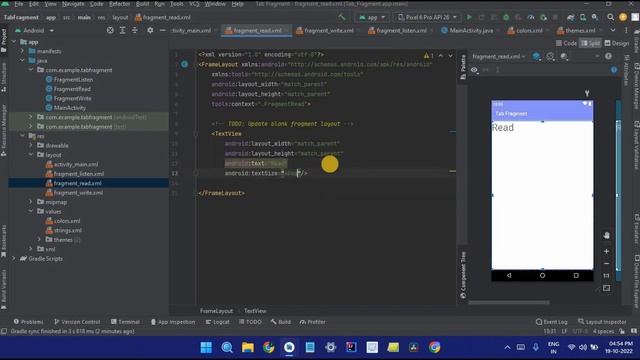Click TextView in editor breadcrumb
Screen dimensions: 640x360
pyautogui.click(x=255, y=311)
